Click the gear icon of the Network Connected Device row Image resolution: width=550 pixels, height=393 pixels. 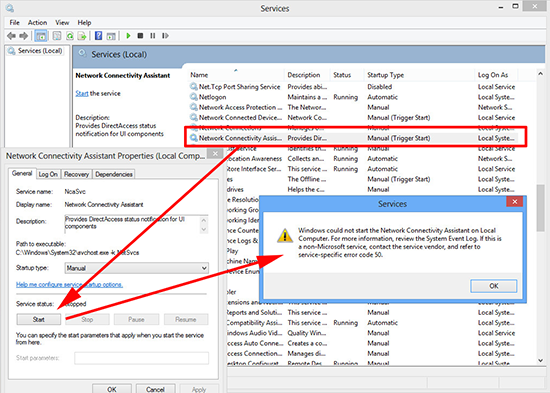[194, 117]
